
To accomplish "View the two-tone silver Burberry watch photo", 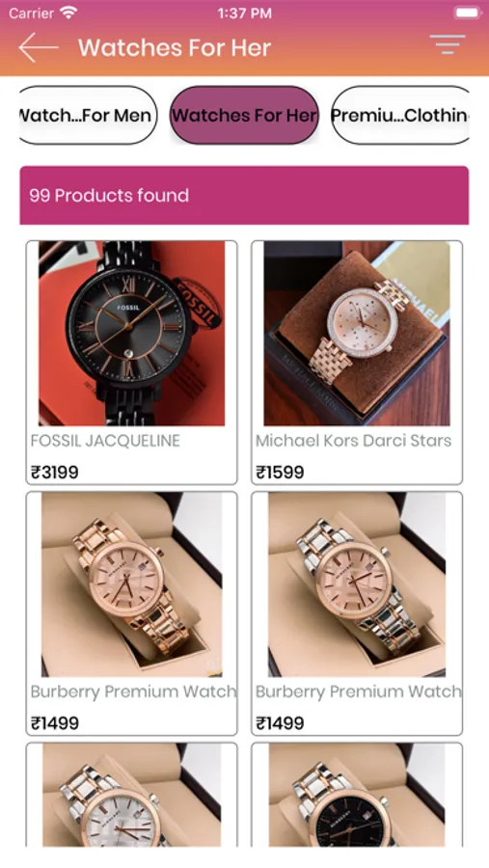I will 357,584.
